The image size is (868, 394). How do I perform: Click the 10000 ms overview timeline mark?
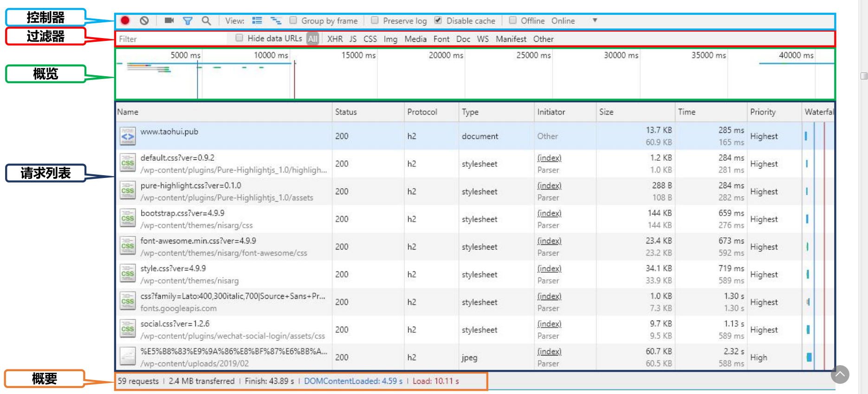(271, 55)
